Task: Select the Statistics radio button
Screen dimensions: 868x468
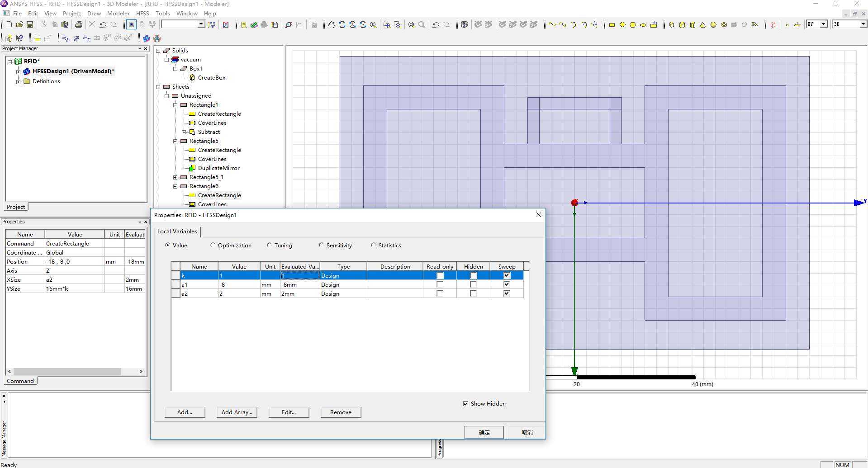Action: pyautogui.click(x=373, y=245)
